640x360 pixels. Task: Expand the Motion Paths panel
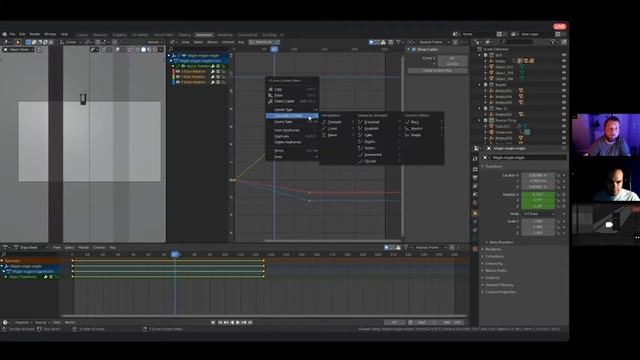tap(496, 270)
